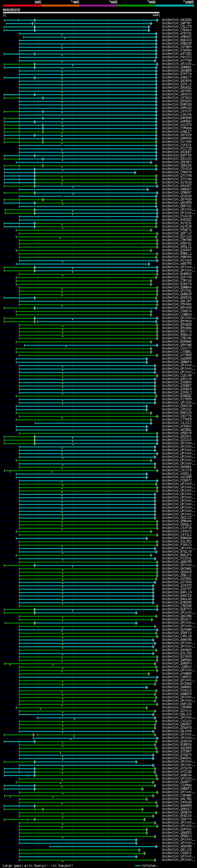Image resolution: width=197 pixels, height=868 pixels.
Task: Open hit UniRef100_A7R7U1
Action: [x=176, y=33]
